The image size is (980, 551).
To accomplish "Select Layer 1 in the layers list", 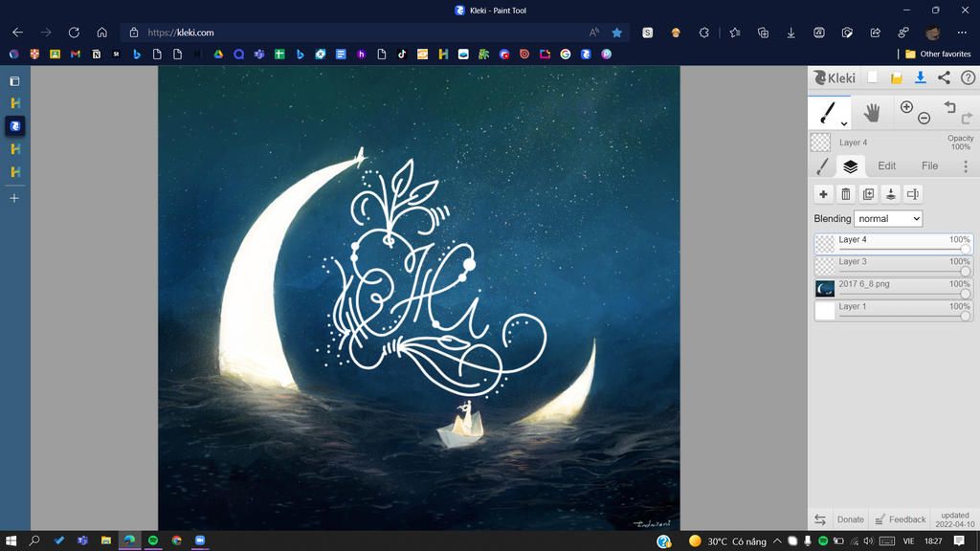I will 893,311.
